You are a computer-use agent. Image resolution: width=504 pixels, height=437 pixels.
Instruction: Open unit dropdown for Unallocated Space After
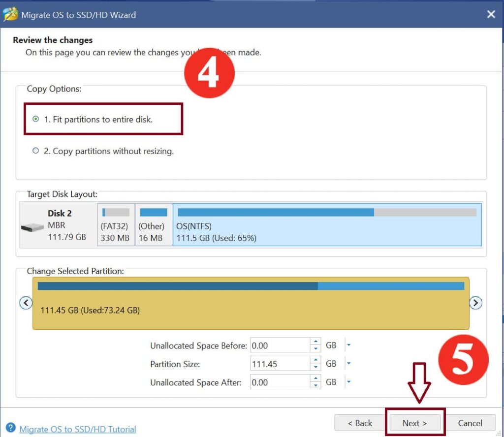[348, 382]
